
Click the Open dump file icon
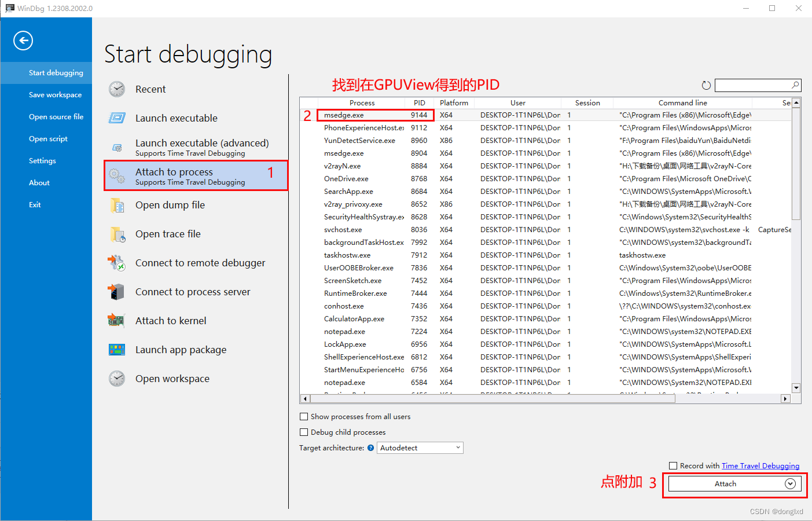(x=117, y=205)
